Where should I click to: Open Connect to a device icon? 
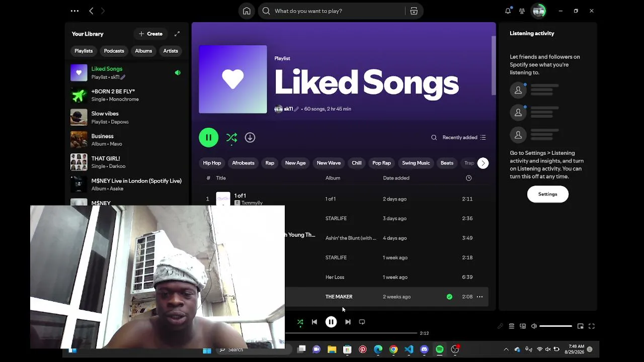coord(523,326)
